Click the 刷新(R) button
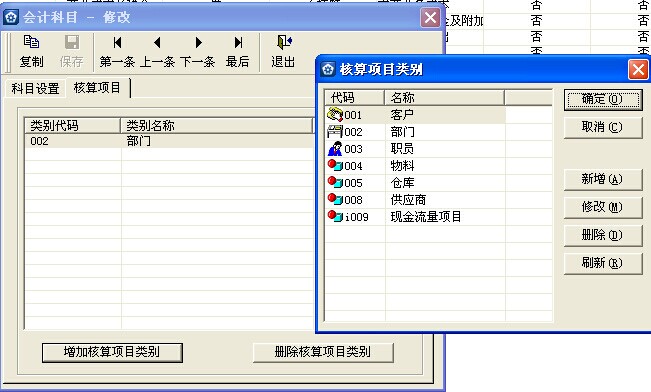The image size is (651, 392). [x=602, y=263]
